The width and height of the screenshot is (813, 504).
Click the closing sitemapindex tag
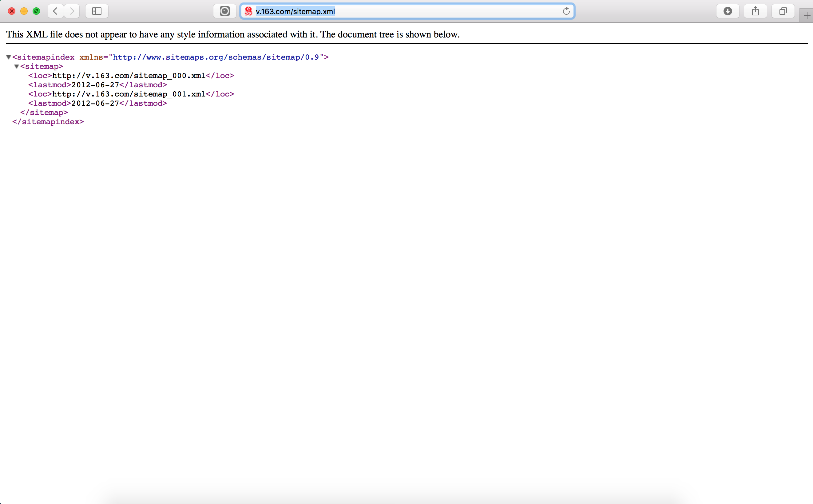point(48,122)
